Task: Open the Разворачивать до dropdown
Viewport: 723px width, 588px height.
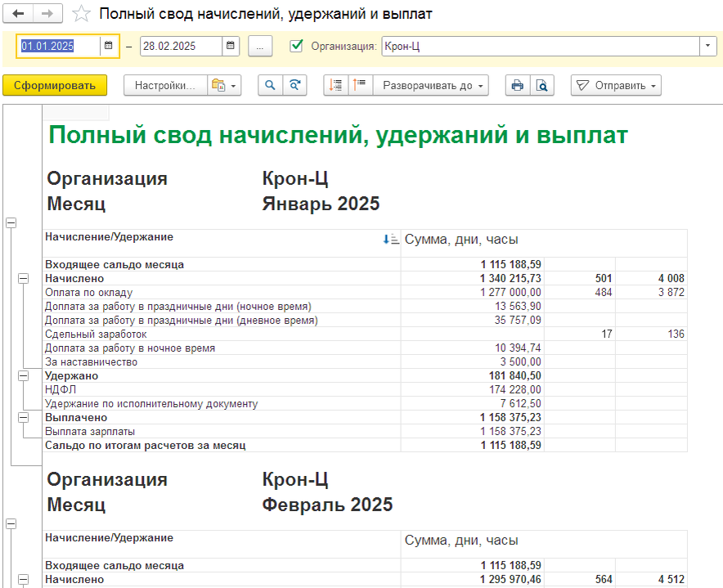Action: tap(431, 85)
